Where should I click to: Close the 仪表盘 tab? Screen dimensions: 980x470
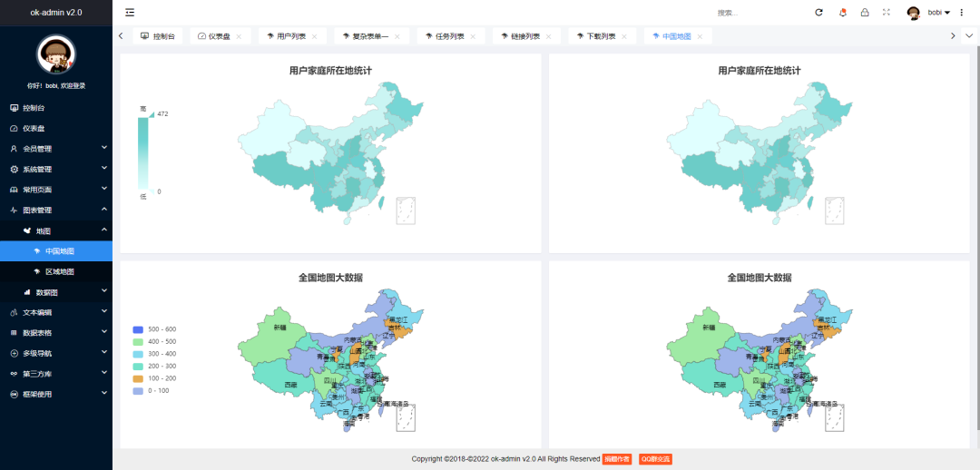pos(239,36)
